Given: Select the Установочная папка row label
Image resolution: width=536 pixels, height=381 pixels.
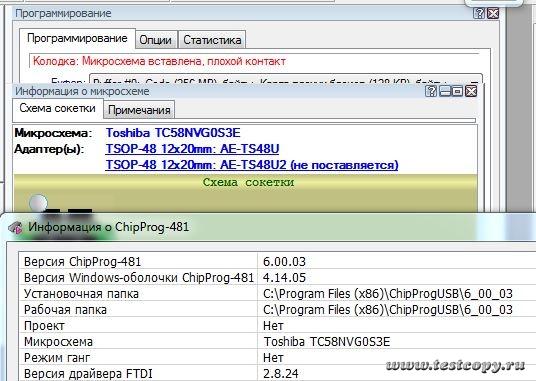Looking at the screenshot, I should click(81, 294).
